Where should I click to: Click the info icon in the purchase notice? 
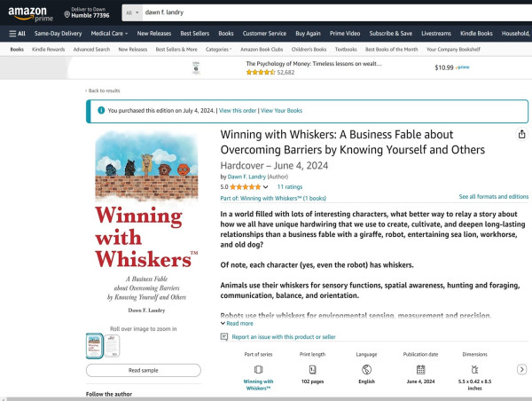pyautogui.click(x=101, y=110)
